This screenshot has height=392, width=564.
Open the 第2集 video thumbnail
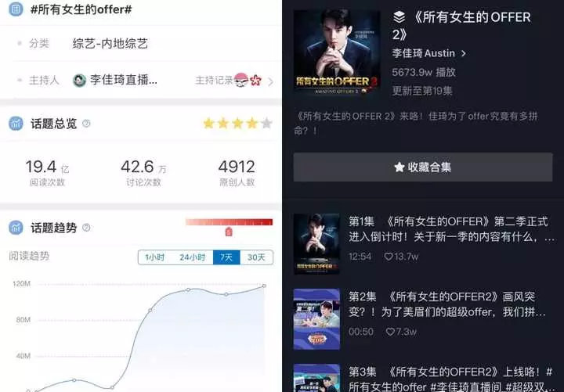pos(316,319)
